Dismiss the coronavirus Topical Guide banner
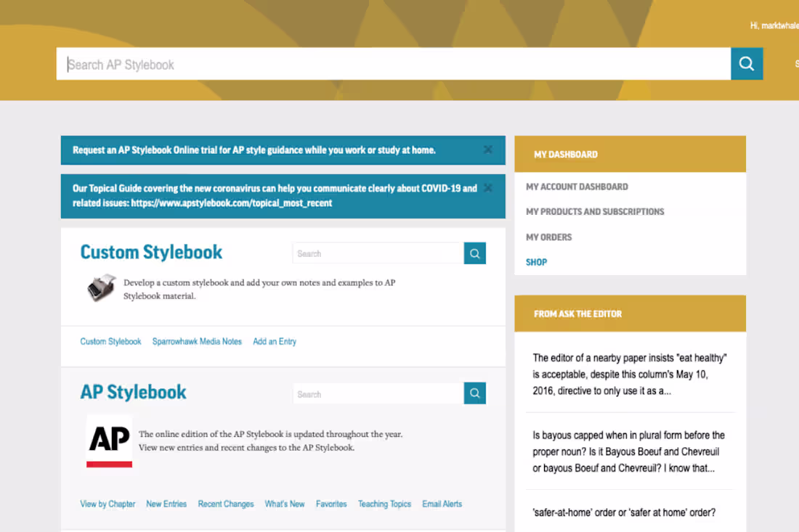799x532 pixels. pos(487,187)
